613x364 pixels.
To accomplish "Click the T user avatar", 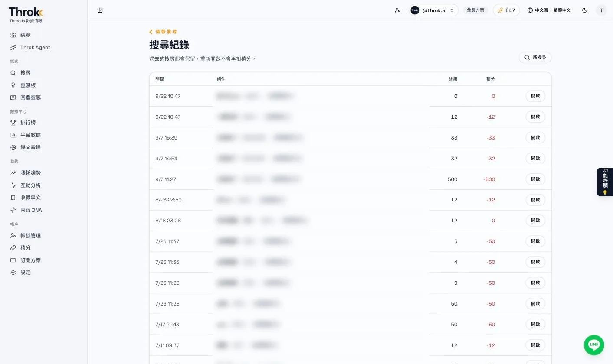I will 601,10.
